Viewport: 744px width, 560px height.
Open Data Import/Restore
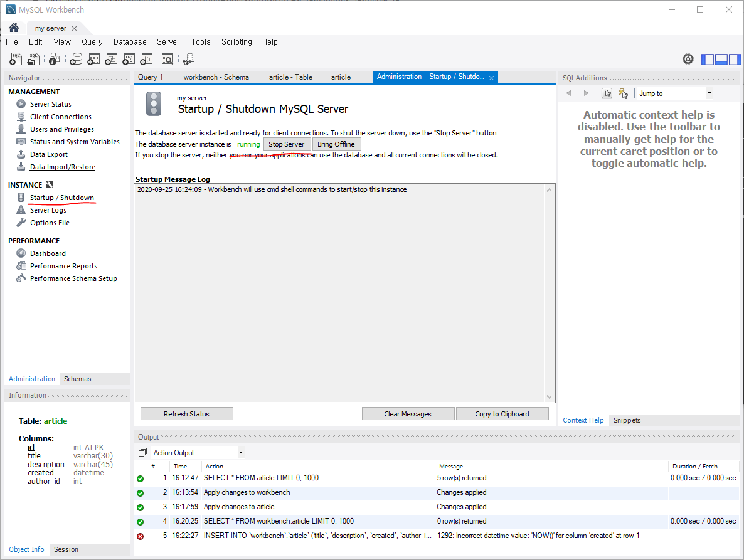point(63,167)
